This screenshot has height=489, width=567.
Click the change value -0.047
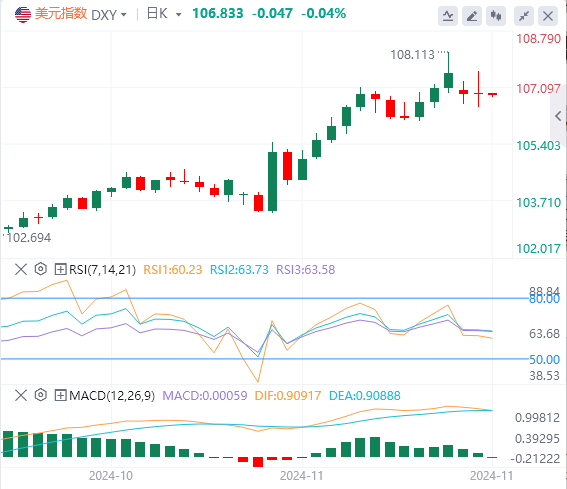coord(272,14)
